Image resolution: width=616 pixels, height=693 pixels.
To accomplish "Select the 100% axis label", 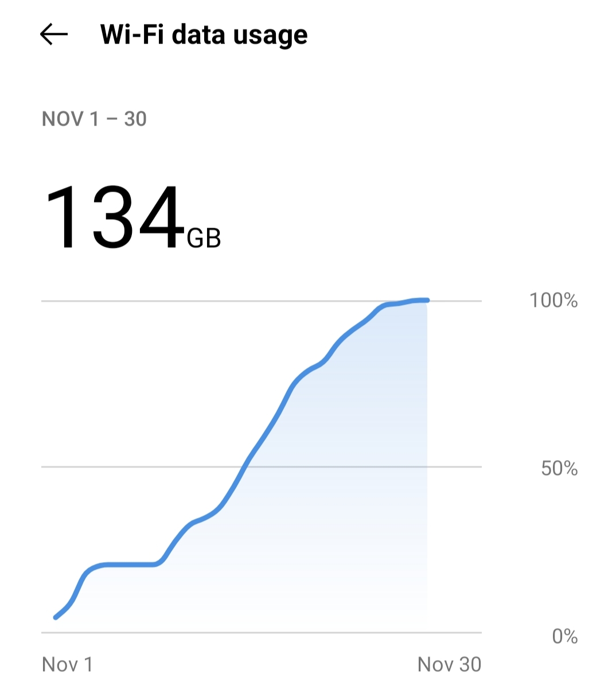I will click(x=553, y=300).
